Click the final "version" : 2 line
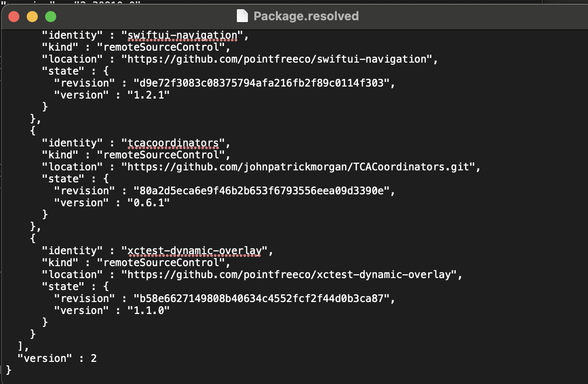The image size is (588, 384). click(57, 358)
